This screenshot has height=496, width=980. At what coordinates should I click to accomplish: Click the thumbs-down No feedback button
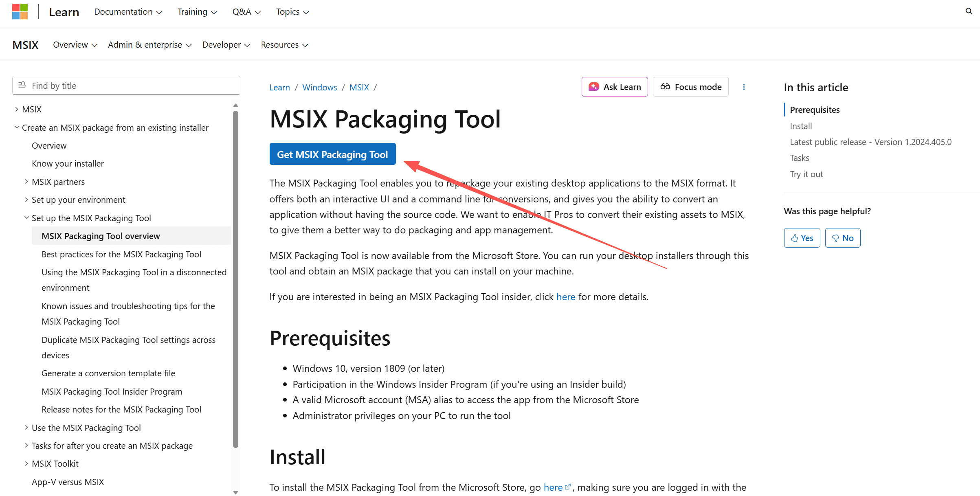pos(842,238)
